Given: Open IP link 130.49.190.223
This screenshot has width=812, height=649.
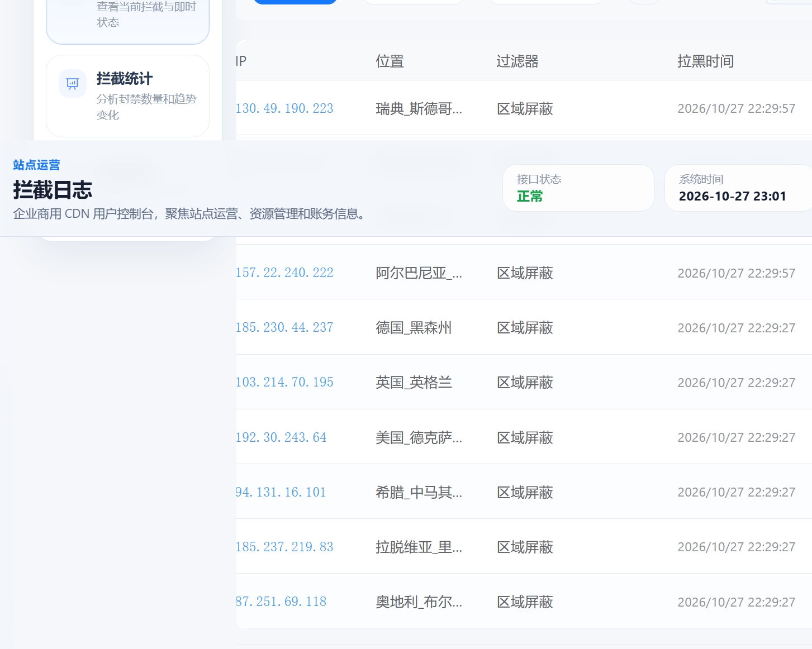Looking at the screenshot, I should [x=284, y=108].
